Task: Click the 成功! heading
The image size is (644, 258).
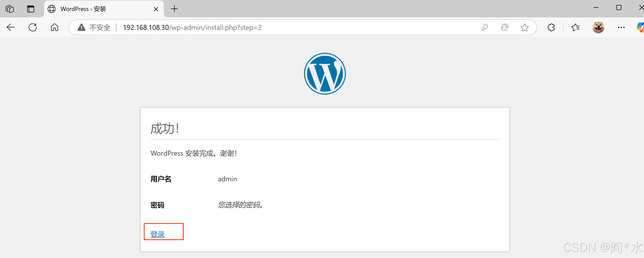Action: [x=165, y=129]
